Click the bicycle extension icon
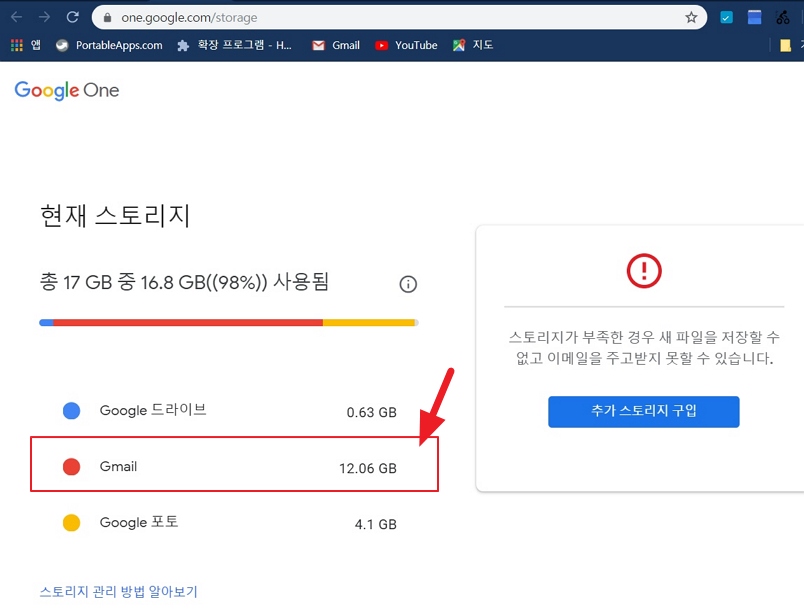Screen dimensions: 804x609 tap(782, 17)
